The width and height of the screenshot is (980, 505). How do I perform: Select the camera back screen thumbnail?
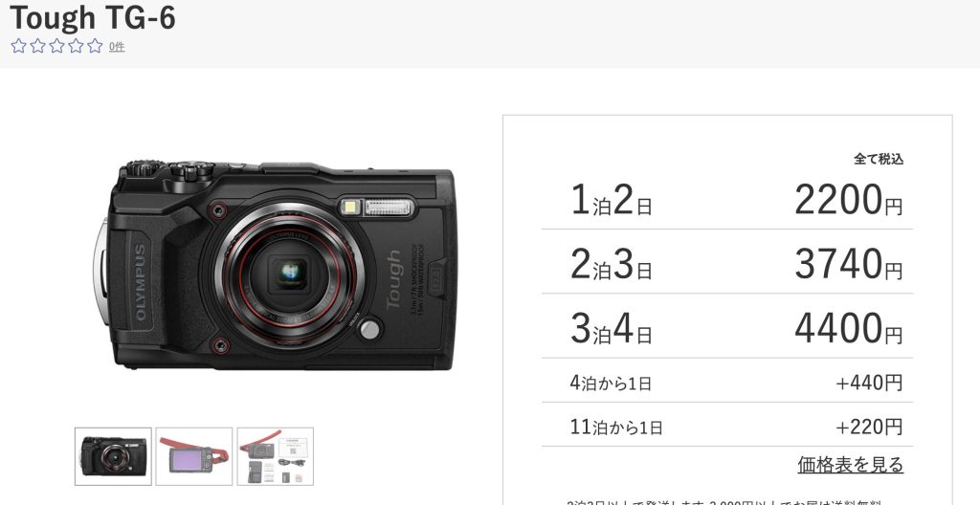tap(193, 456)
